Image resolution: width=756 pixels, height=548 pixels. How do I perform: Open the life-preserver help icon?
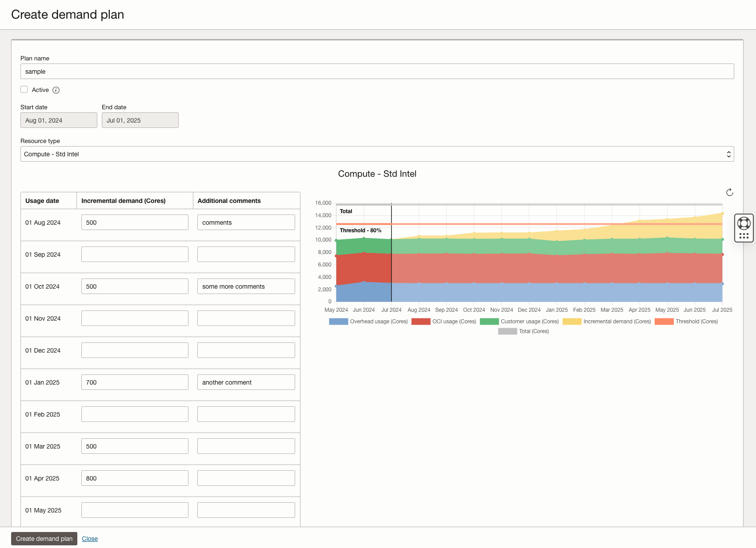(743, 222)
